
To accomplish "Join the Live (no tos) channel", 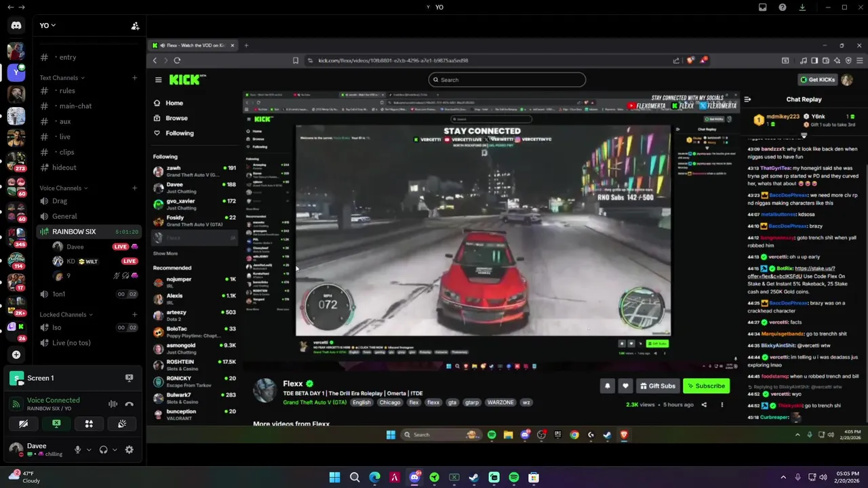I will pyautogui.click(x=88, y=343).
